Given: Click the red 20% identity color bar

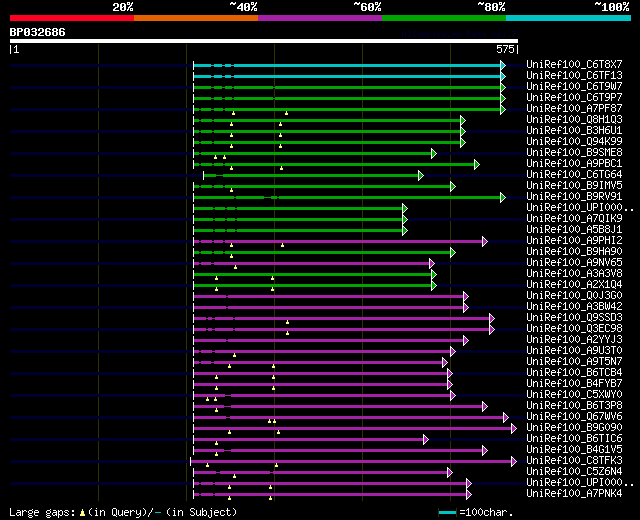Looking at the screenshot, I should 72,18.
